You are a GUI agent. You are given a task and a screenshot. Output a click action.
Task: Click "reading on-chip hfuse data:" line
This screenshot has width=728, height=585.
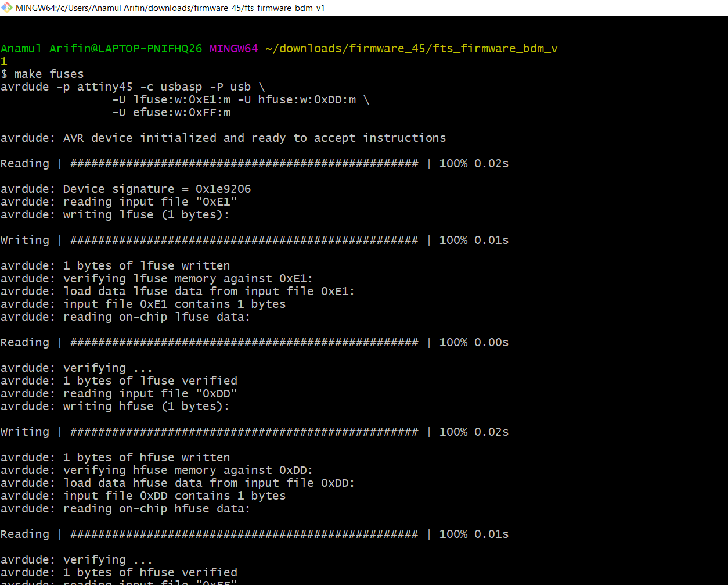(126, 509)
